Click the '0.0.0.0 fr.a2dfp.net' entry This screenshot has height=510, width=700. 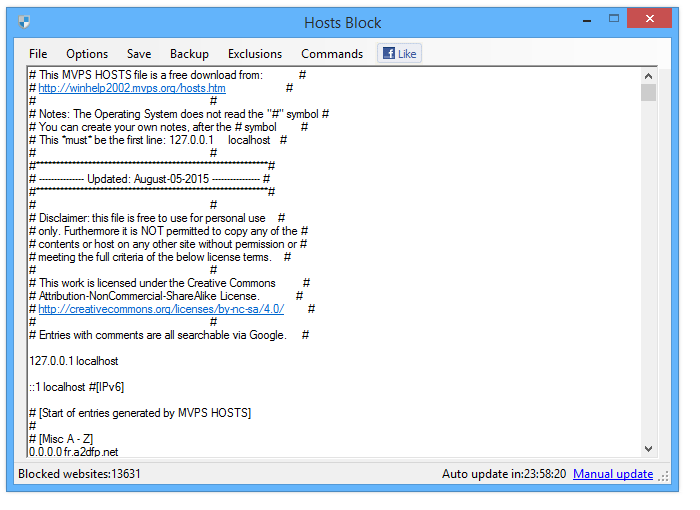point(74,451)
